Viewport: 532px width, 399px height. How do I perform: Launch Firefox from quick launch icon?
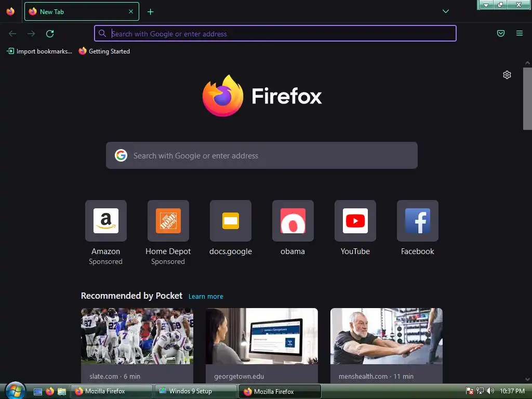[50, 392]
